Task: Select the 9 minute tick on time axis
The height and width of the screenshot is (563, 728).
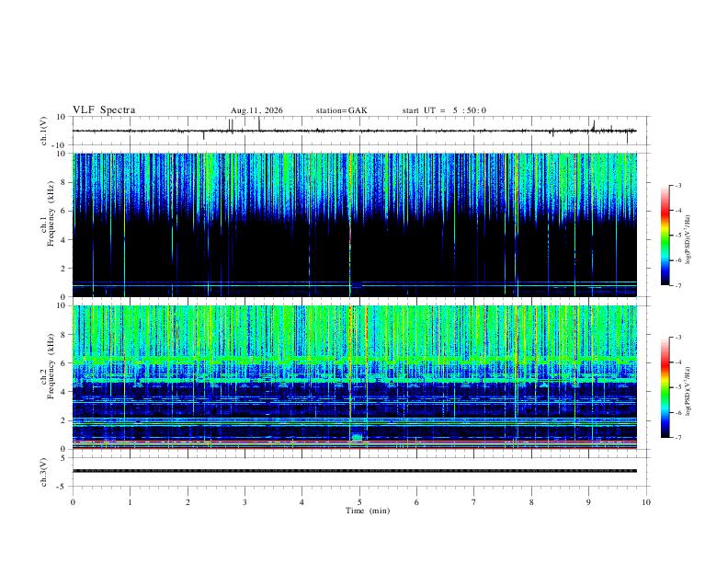Action: [588, 502]
